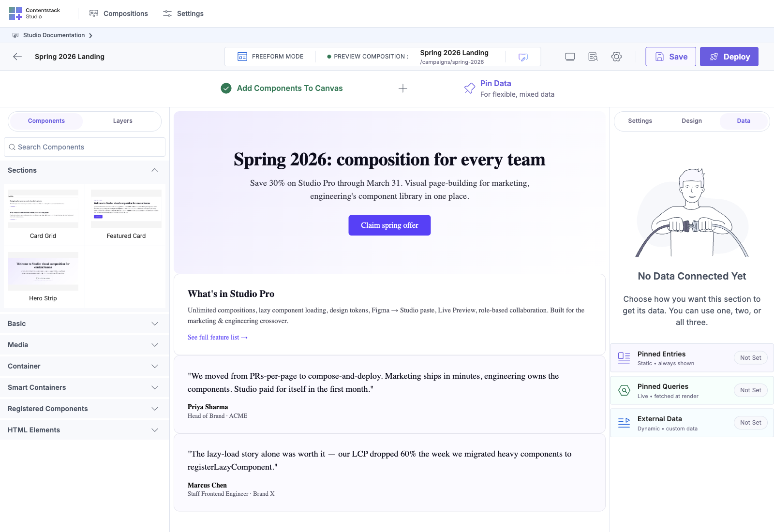Expand the Smart Containers group
The image size is (774, 532).
(x=155, y=387)
